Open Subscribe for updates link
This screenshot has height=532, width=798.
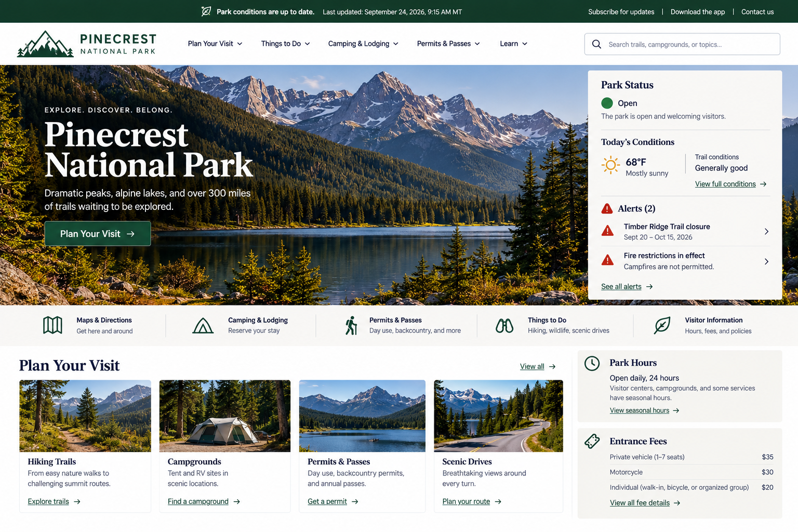pyautogui.click(x=621, y=12)
